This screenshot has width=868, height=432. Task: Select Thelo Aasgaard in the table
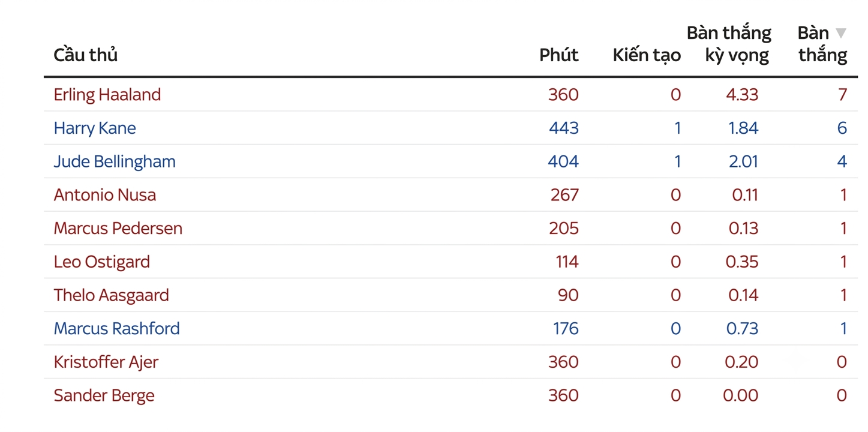click(112, 295)
